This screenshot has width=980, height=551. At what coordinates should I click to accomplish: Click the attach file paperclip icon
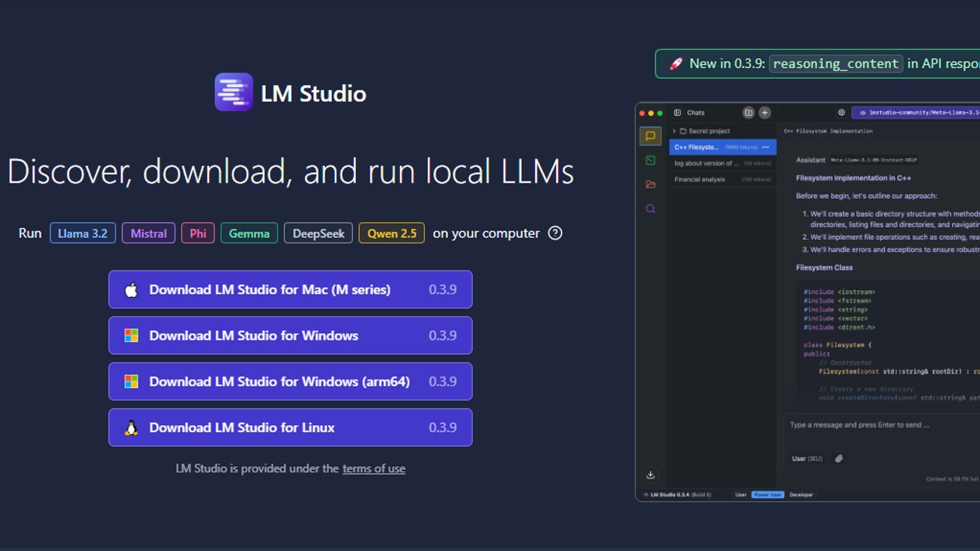click(x=839, y=459)
